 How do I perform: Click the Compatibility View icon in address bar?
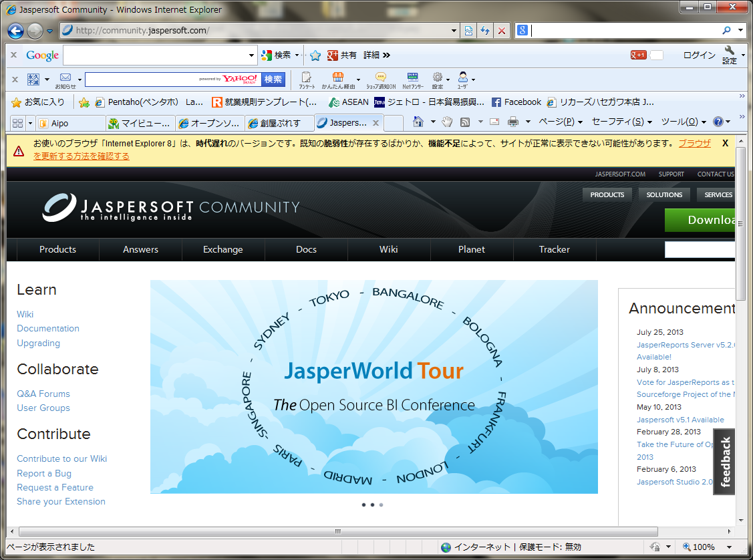tap(468, 31)
